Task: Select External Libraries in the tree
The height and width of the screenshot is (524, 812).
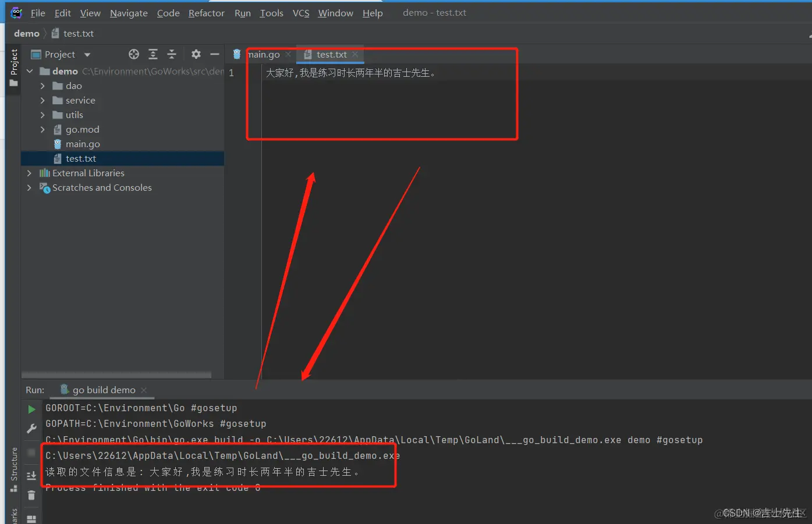Action: (88, 173)
